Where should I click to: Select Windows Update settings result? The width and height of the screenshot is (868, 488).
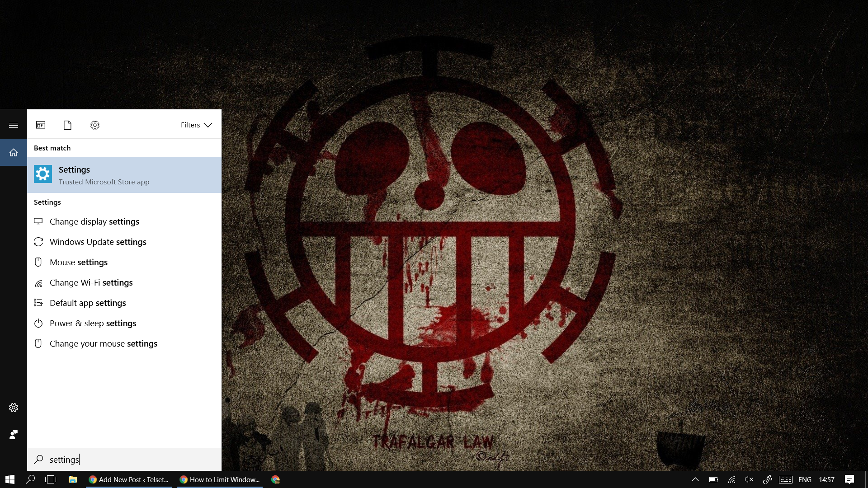98,242
